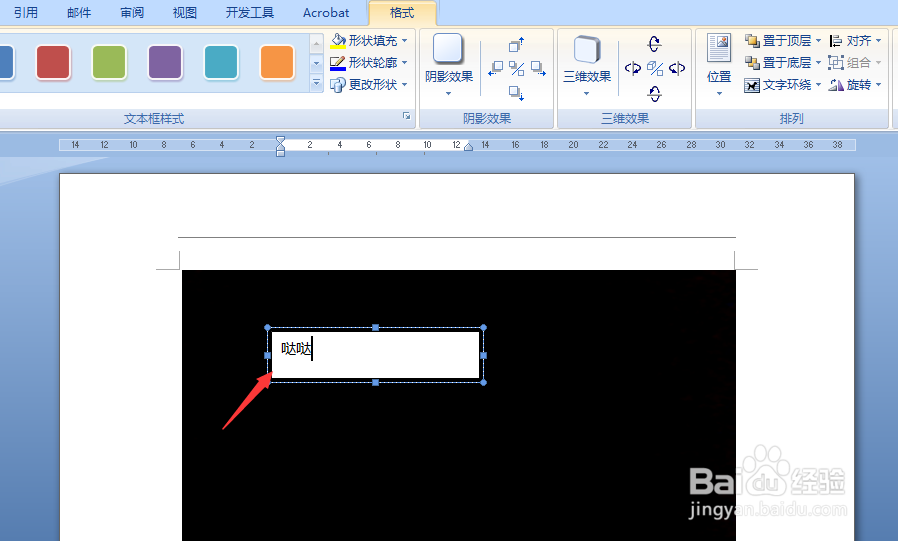Open the 旋转 rotate menu
Image resolution: width=898 pixels, height=541 pixels.
pyautogui.click(x=855, y=85)
